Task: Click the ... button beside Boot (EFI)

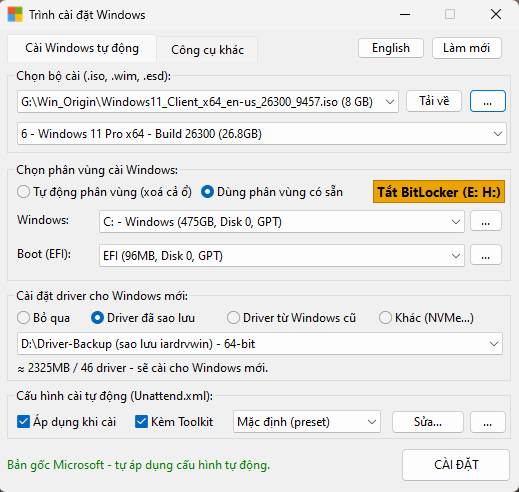Action: pyautogui.click(x=486, y=255)
